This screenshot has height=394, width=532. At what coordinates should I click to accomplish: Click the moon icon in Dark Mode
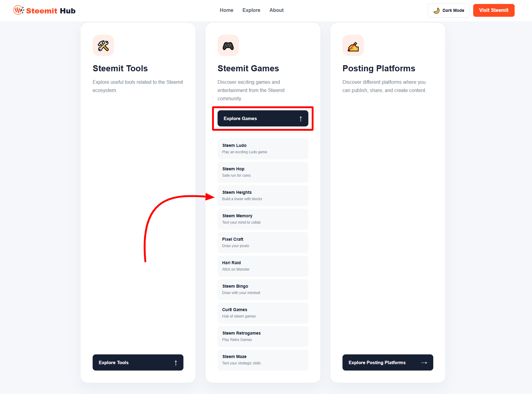coord(437,11)
